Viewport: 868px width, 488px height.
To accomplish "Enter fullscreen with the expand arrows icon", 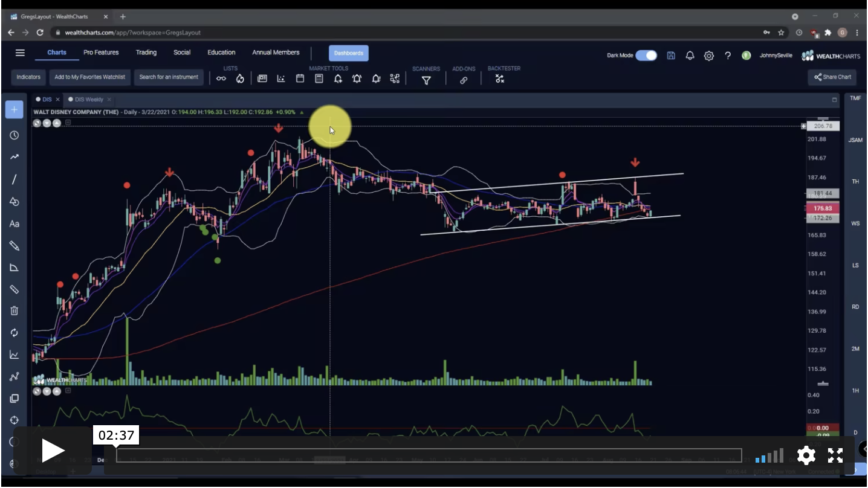I will point(835,455).
